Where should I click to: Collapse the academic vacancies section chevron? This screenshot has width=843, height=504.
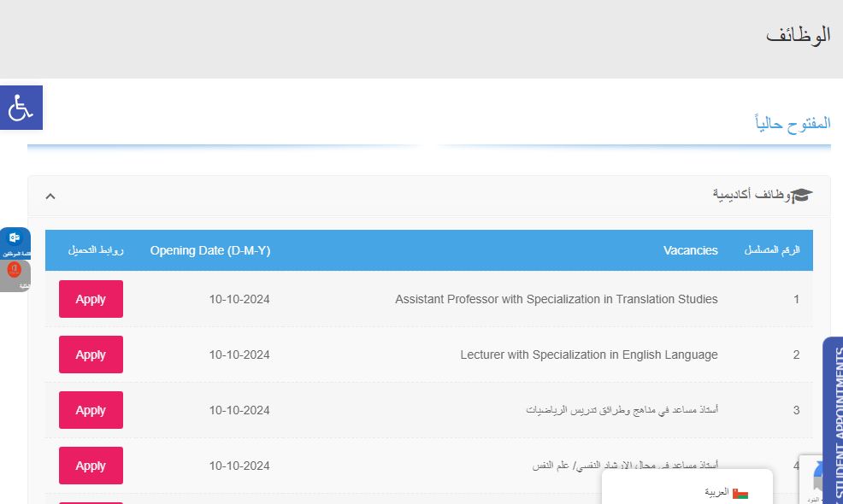pyautogui.click(x=50, y=196)
